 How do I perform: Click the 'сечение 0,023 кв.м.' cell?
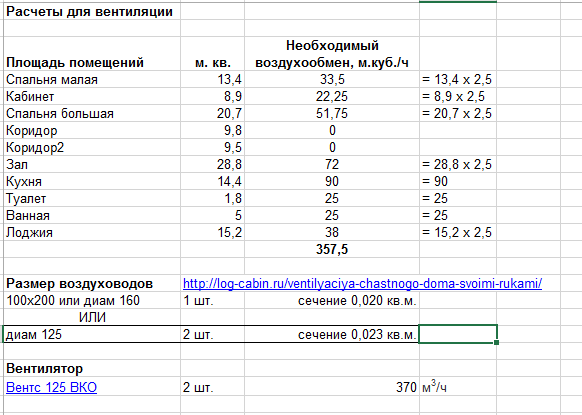click(x=332, y=334)
